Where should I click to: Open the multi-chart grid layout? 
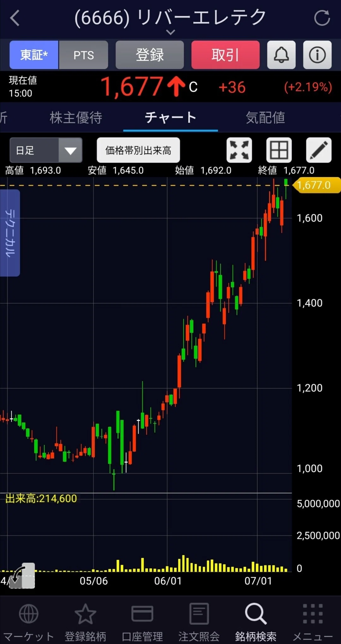(279, 150)
